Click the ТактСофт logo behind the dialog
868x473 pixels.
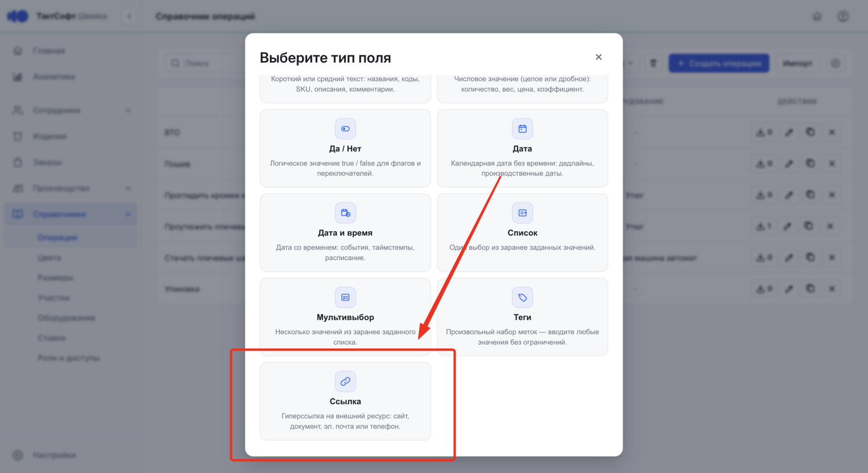click(x=18, y=17)
